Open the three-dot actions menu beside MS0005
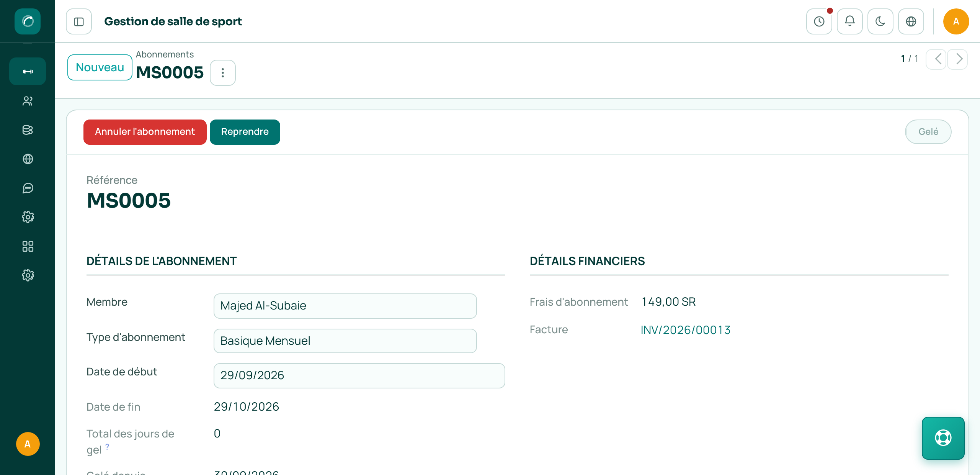The width and height of the screenshot is (980, 475). pos(223,73)
